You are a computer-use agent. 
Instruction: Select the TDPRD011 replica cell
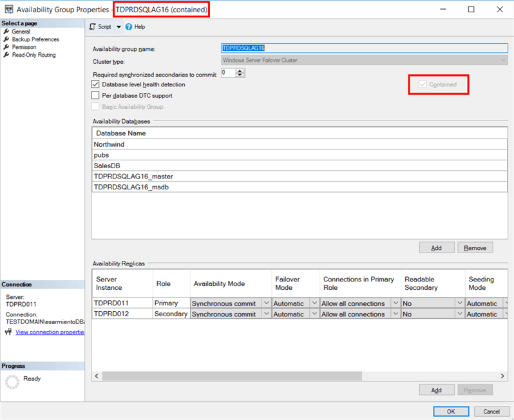[122, 303]
